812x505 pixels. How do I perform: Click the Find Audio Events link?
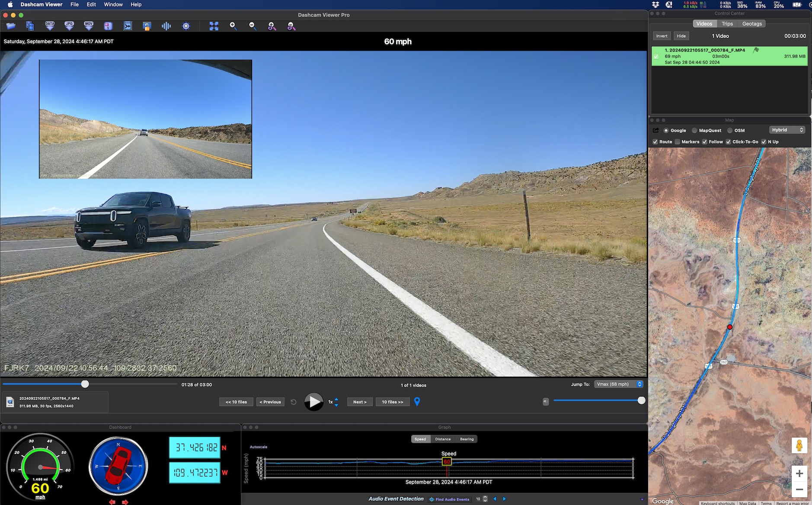click(x=452, y=499)
